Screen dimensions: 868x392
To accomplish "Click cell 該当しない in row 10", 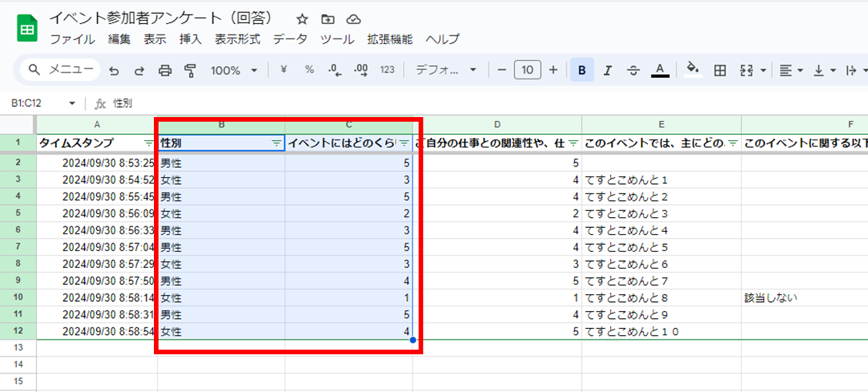I will pos(770,298).
